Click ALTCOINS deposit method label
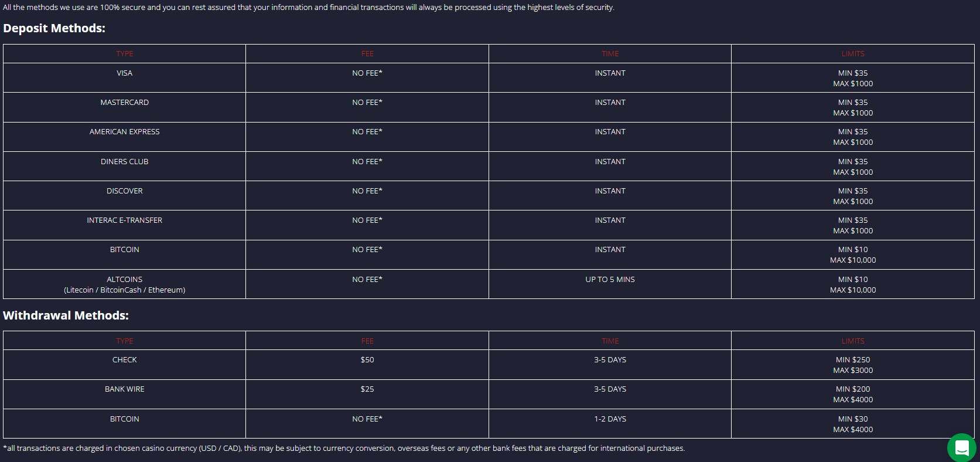980x462 pixels. click(x=124, y=280)
